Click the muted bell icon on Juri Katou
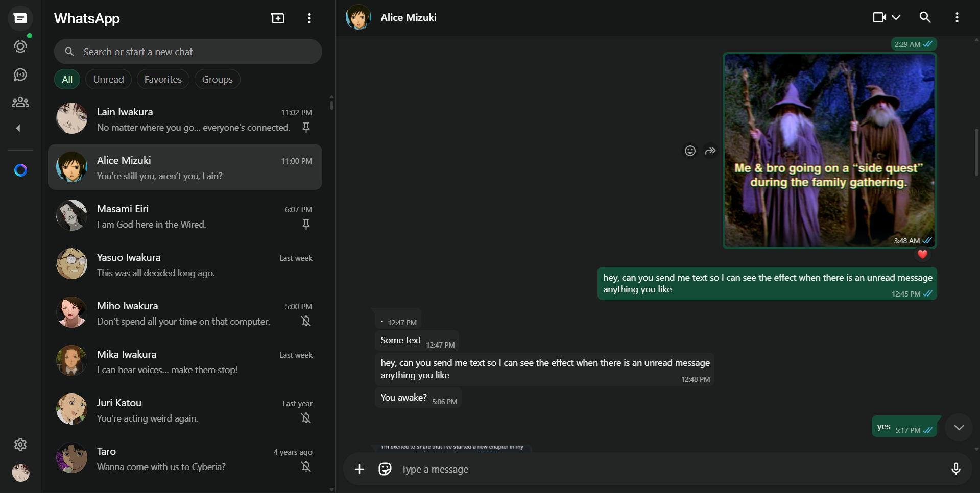The width and height of the screenshot is (980, 493). [306, 418]
